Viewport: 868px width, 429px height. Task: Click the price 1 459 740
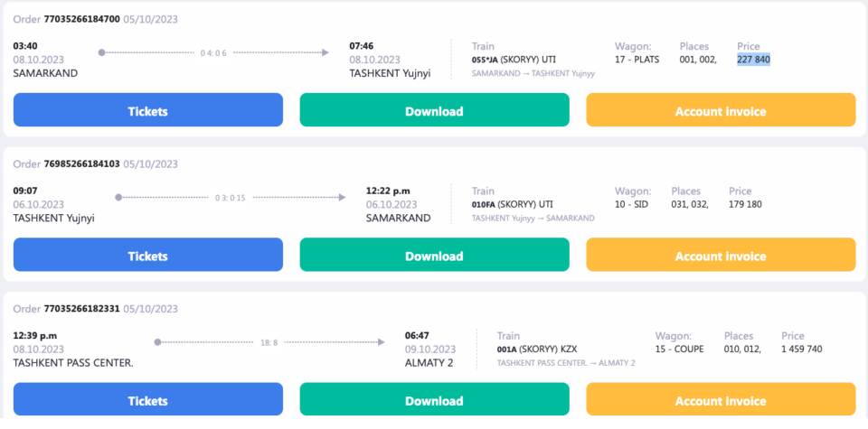[x=801, y=349]
